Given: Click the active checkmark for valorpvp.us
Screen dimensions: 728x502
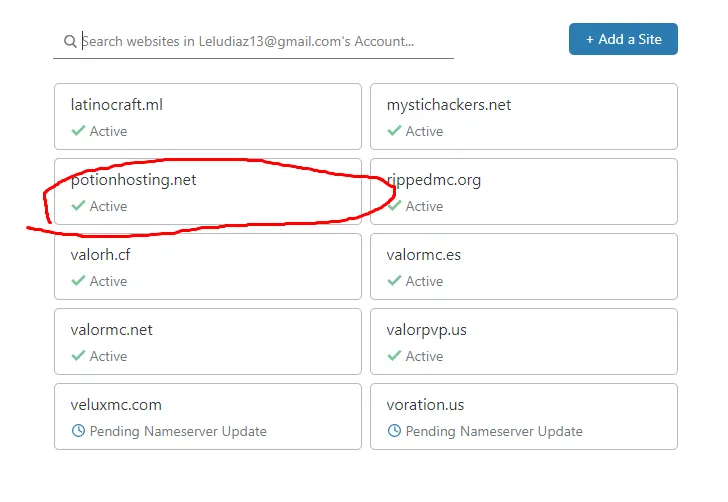Looking at the screenshot, I should pyautogui.click(x=394, y=356).
